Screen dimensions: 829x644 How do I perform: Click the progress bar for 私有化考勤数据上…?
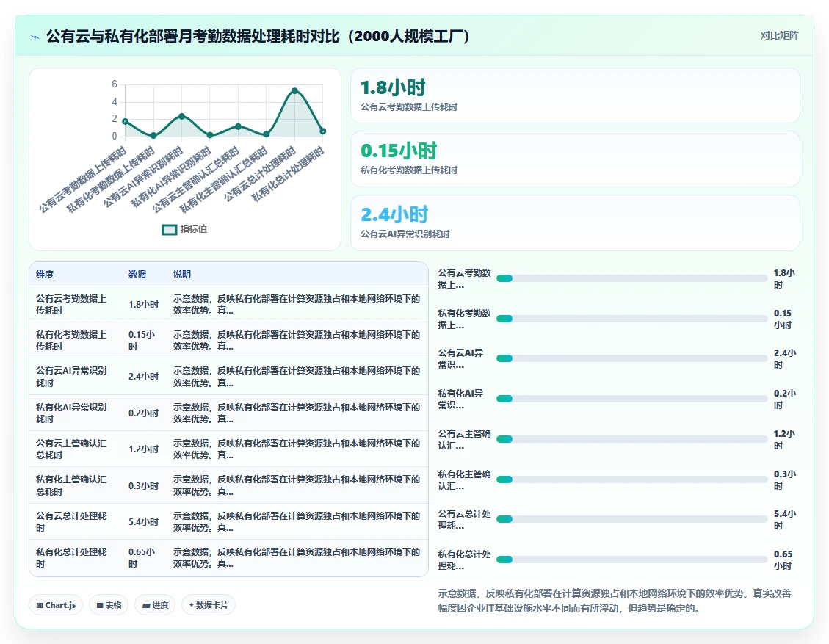pos(631,319)
